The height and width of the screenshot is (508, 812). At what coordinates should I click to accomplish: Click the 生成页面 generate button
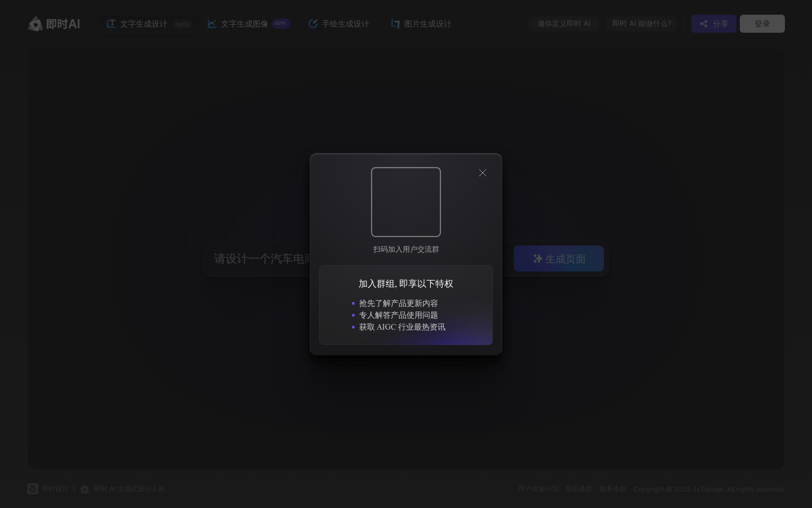coord(559,259)
